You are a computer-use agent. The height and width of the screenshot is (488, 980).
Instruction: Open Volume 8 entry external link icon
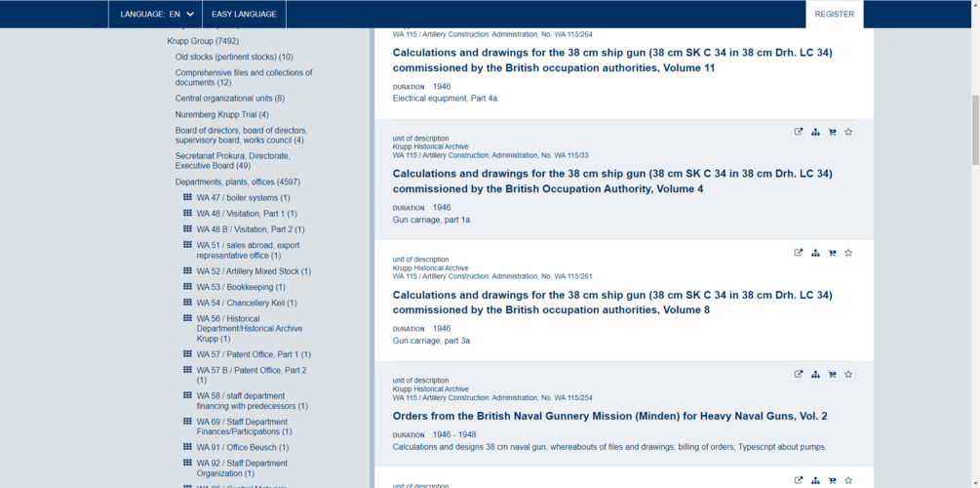click(798, 253)
